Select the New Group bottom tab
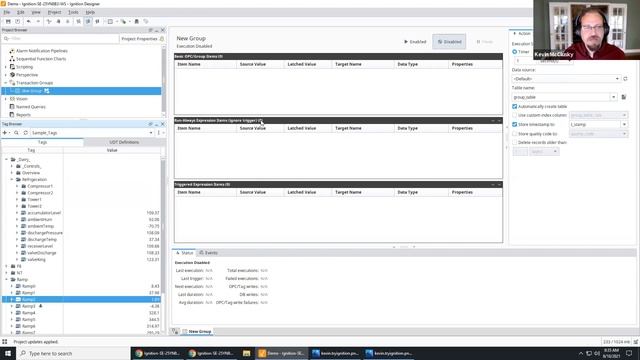The width and height of the screenshot is (640, 360). point(197,331)
